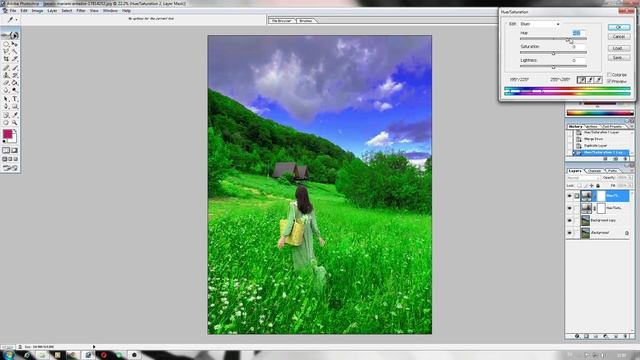The image size is (640, 360).
Task: Select the Move tool in the toolbox
Action: (15, 44)
